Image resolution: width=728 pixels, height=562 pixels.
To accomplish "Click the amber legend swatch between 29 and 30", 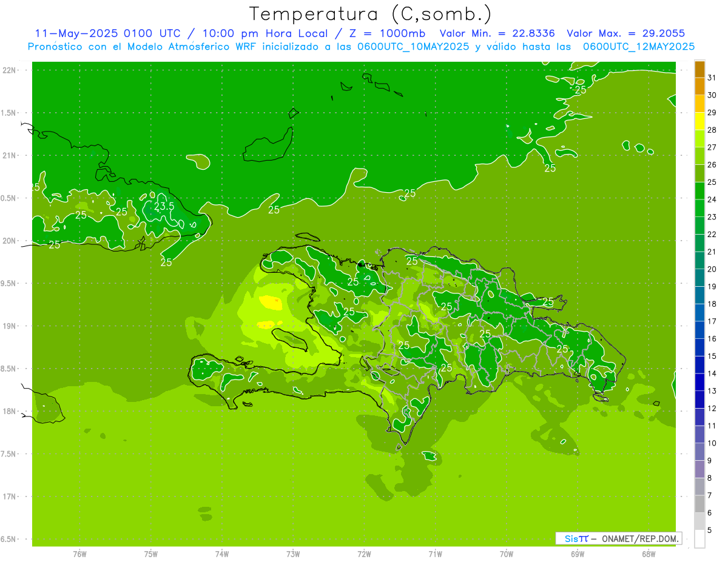I will click(x=699, y=104).
